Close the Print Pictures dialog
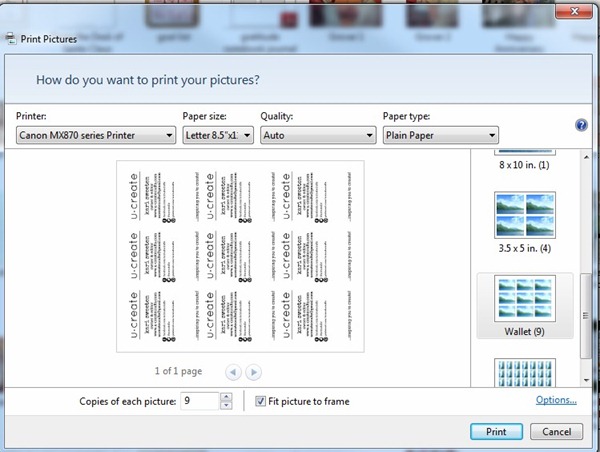The image size is (600, 452). tap(573, 11)
